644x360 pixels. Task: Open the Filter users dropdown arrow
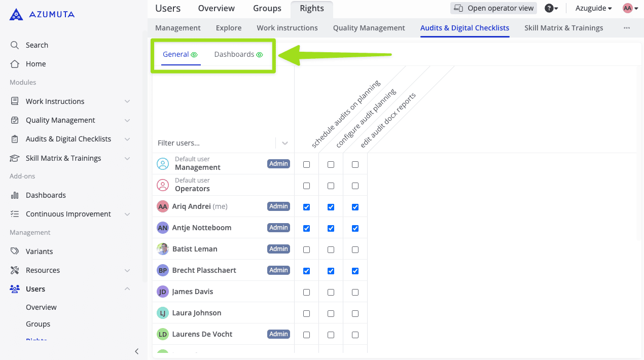pyautogui.click(x=285, y=143)
